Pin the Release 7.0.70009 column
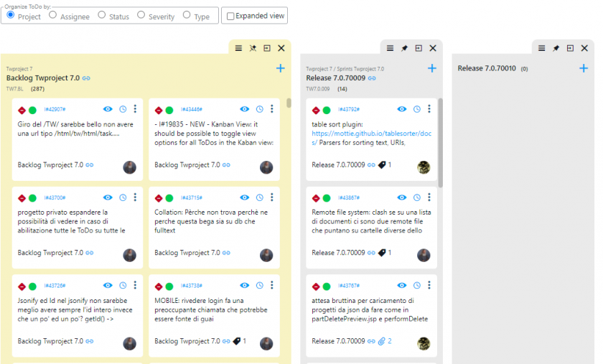 click(404, 48)
